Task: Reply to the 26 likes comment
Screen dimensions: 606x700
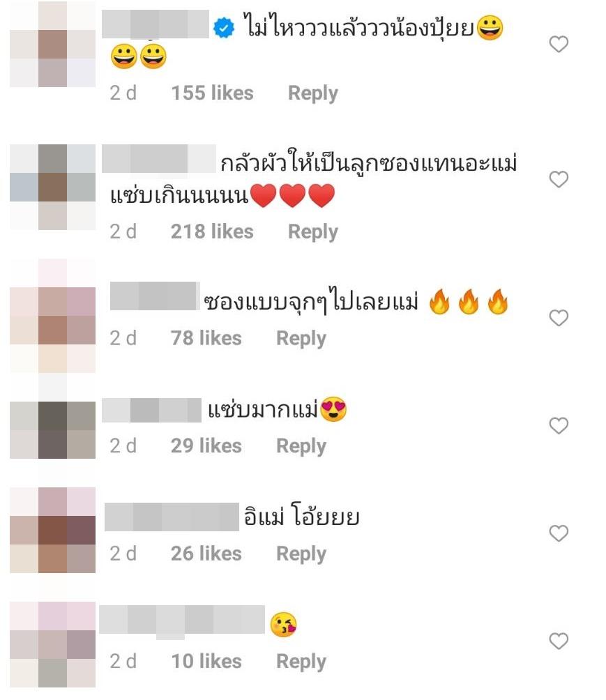Action: point(301,554)
